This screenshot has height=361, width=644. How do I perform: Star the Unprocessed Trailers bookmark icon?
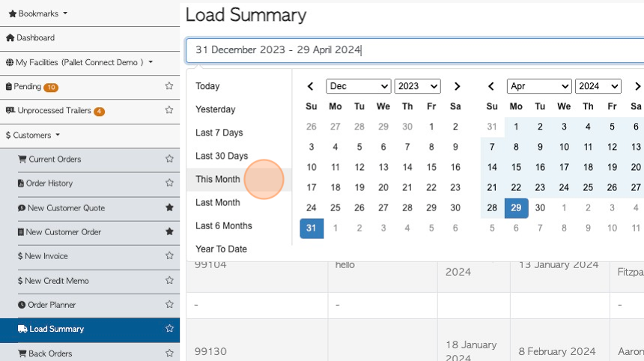pyautogui.click(x=168, y=110)
